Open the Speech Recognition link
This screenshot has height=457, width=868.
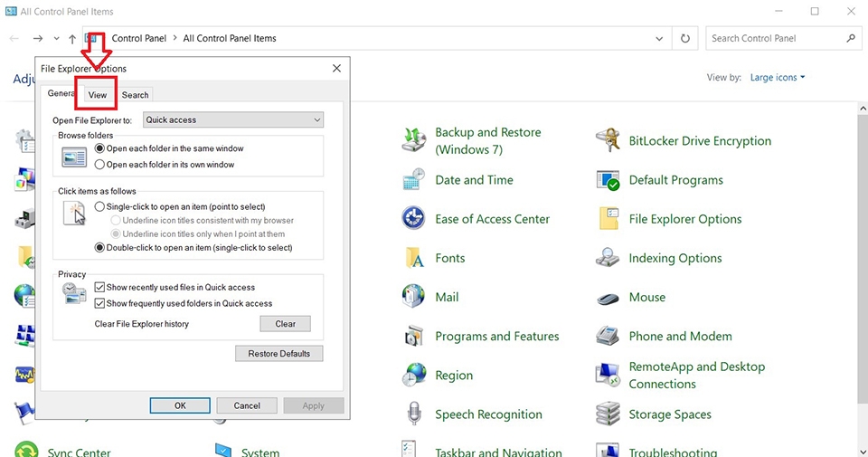pos(489,414)
